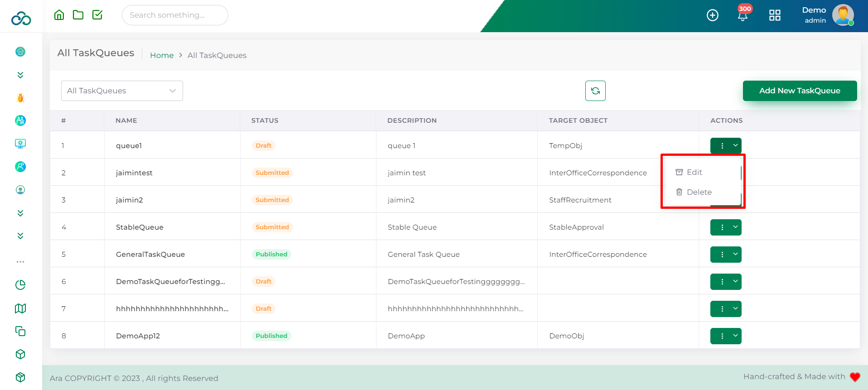This screenshot has height=390, width=868.
Task: Click the checklist task icon in toolbar
Action: (97, 15)
